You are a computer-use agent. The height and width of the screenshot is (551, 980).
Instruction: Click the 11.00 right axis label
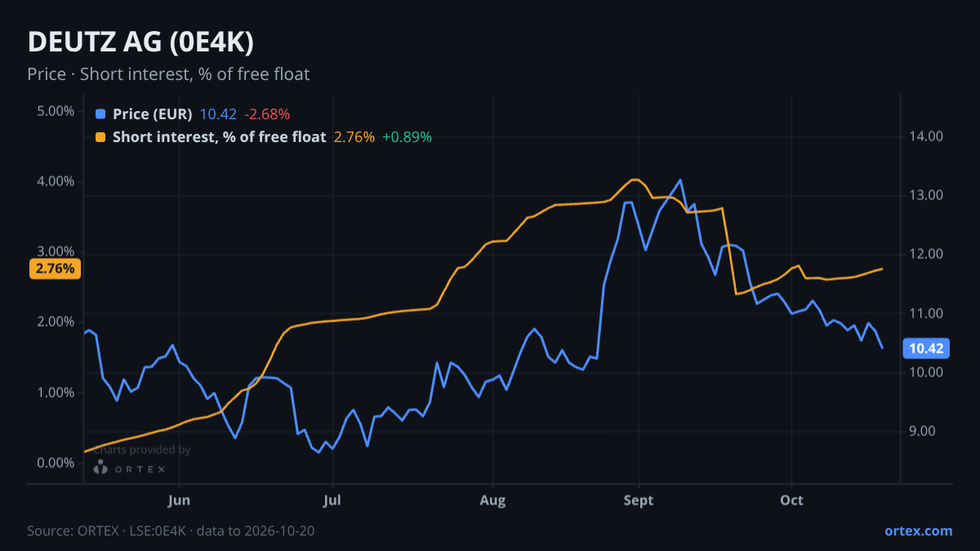coord(926,313)
